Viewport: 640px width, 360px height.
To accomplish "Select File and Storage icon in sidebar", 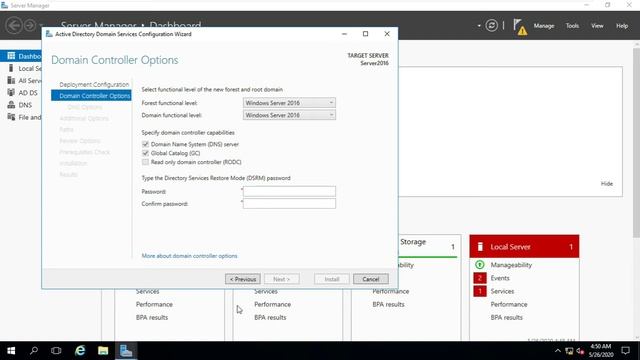I will [x=11, y=117].
